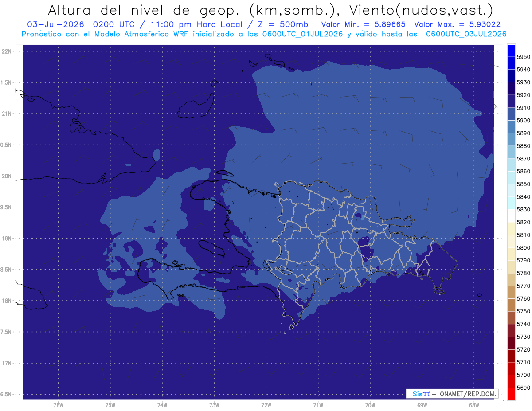532x411 pixels.
Task: Click the '74W' longitude tick label
Action: point(162,405)
